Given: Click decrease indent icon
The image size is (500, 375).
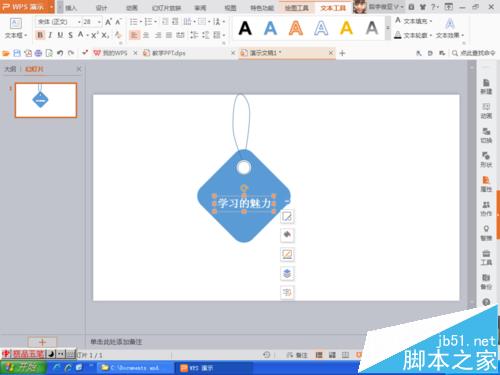Looking at the screenshot, I should coord(165,22).
